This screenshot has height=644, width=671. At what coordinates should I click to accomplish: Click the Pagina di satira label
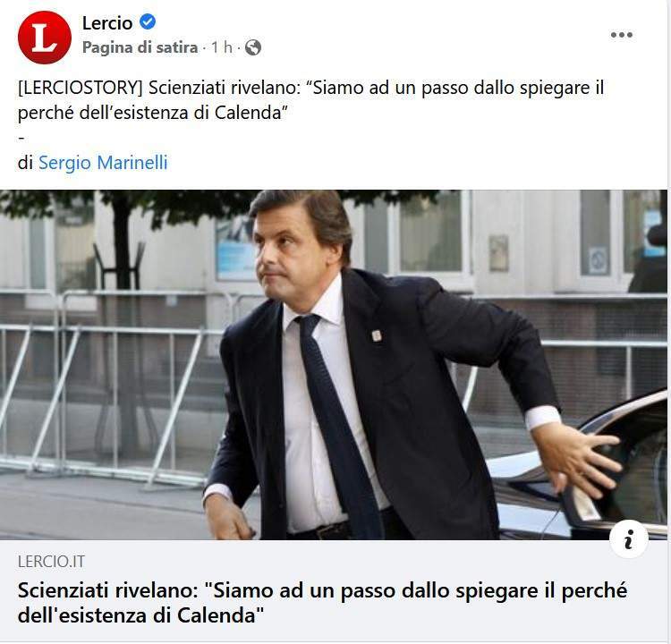pos(140,47)
